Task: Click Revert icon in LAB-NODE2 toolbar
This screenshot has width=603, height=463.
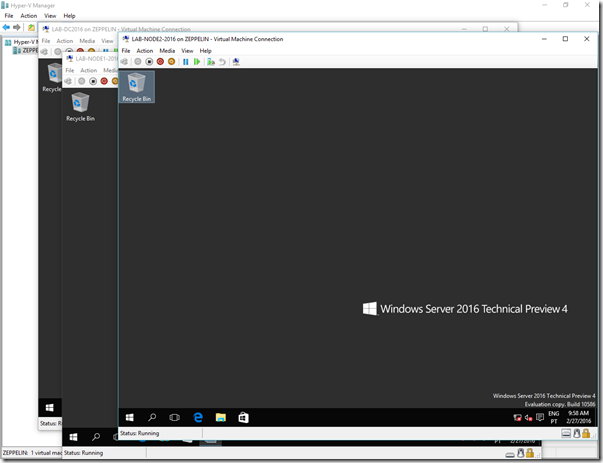Action: click(222, 62)
